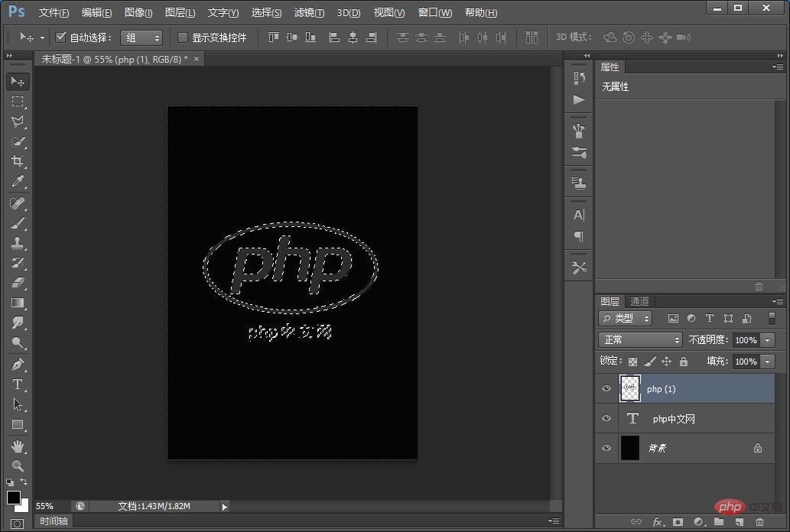Screen dimensions: 790x532
Task: Toggle lock image pixels brush icon
Action: click(650, 362)
